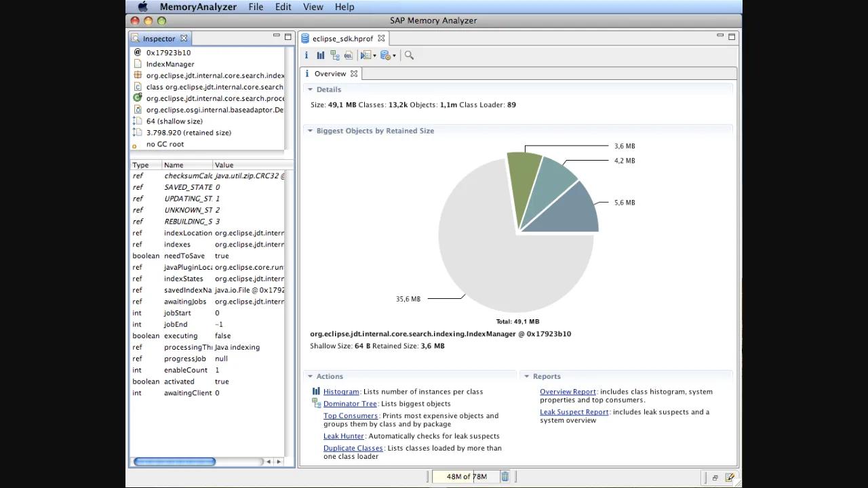The width and height of the screenshot is (868, 488).
Task: Click the notepad icon in status bar
Action: (x=730, y=478)
